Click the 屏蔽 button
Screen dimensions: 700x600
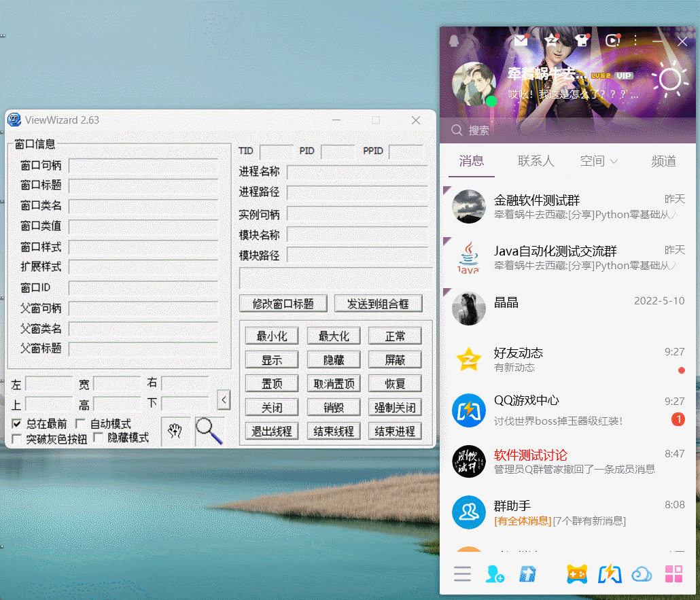point(395,360)
